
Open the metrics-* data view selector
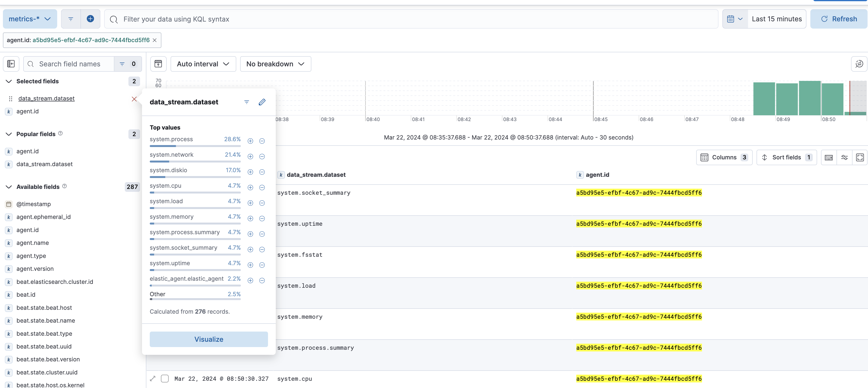[x=30, y=19]
